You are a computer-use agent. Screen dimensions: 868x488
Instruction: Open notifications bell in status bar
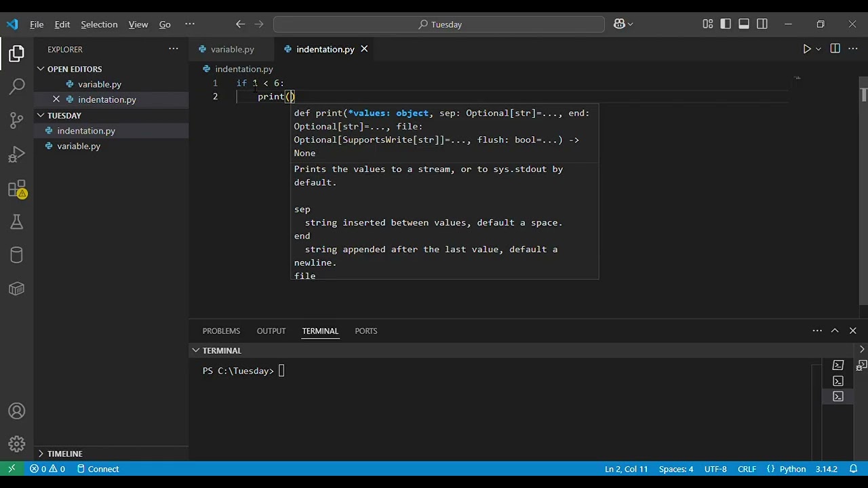854,469
